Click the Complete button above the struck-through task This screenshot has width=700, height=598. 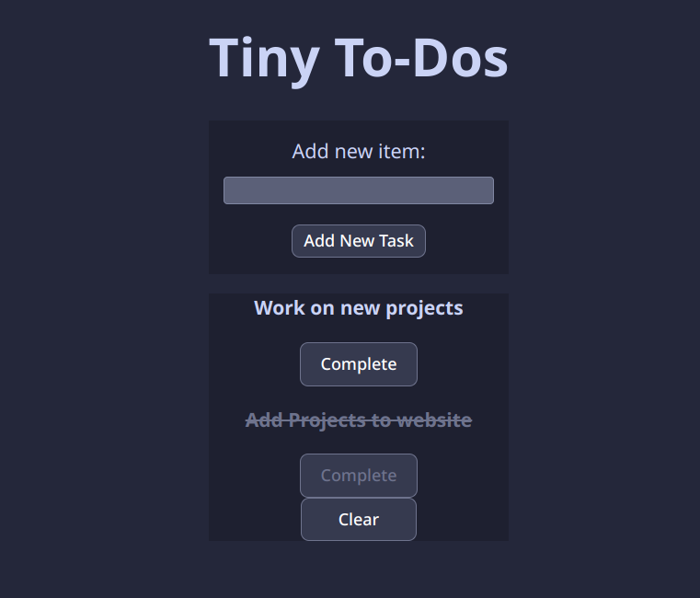point(359,364)
